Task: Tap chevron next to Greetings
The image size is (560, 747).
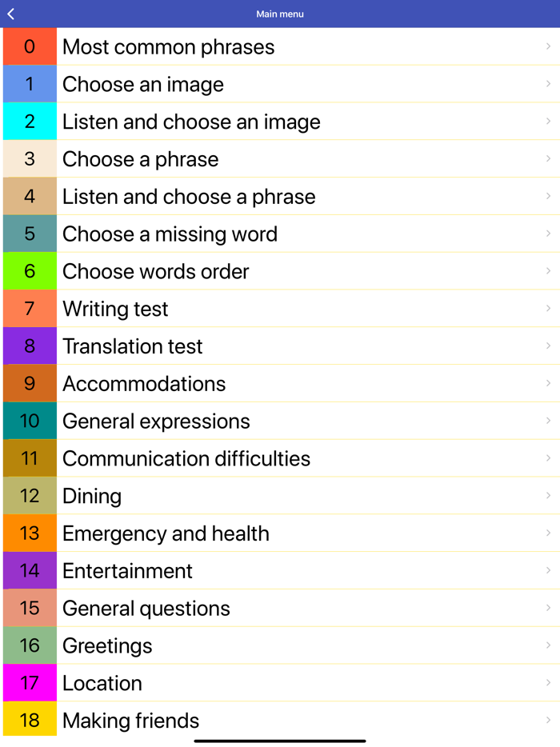Action: (548, 645)
